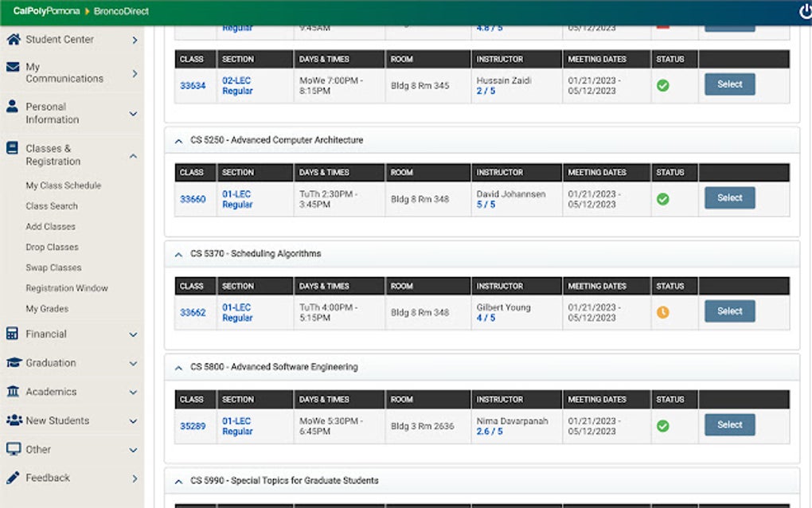Click the New Students group icon

click(14, 420)
